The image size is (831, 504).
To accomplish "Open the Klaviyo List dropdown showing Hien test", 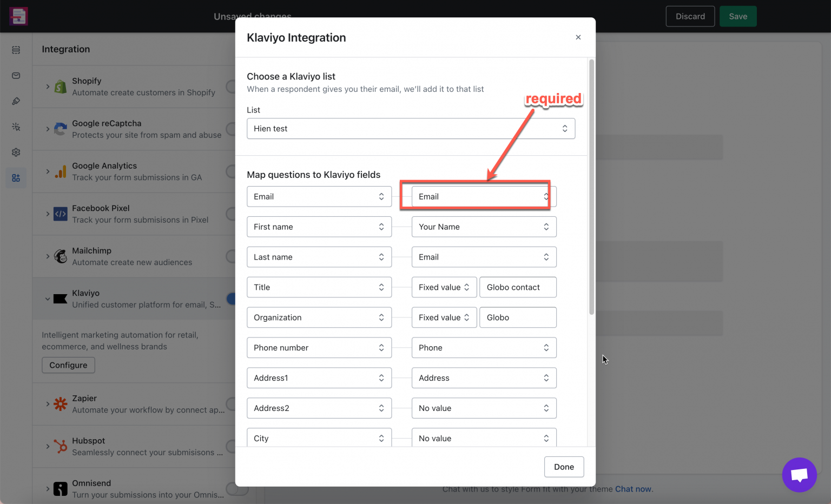I will coord(411,129).
